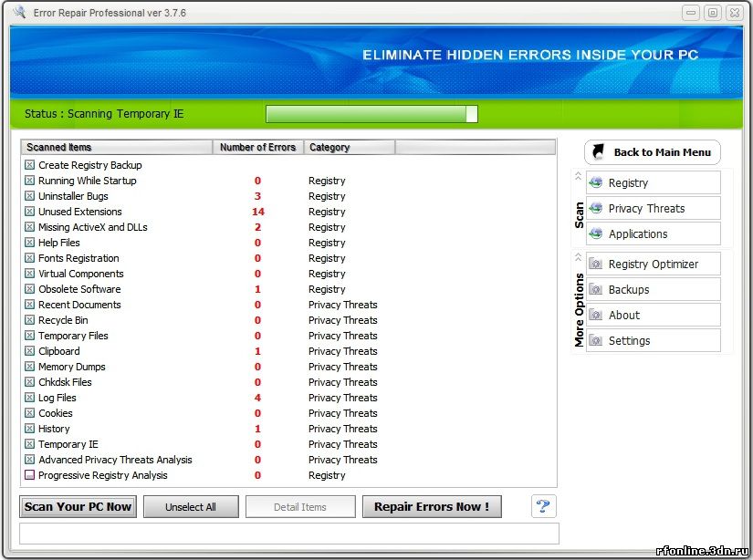Open the Privacy Threats scan item
The width and height of the screenshot is (753, 560).
(x=654, y=208)
